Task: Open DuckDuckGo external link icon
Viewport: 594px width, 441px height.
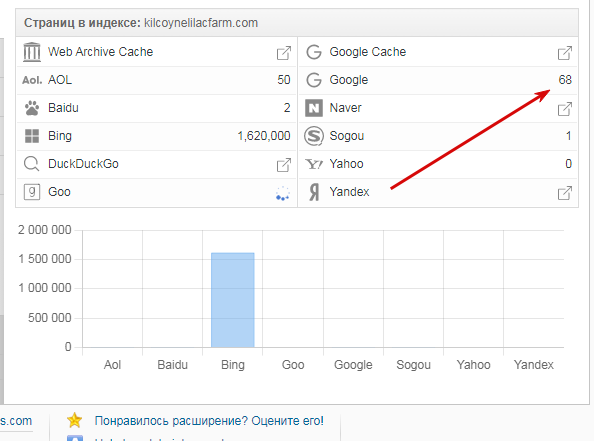Action: coord(283,165)
